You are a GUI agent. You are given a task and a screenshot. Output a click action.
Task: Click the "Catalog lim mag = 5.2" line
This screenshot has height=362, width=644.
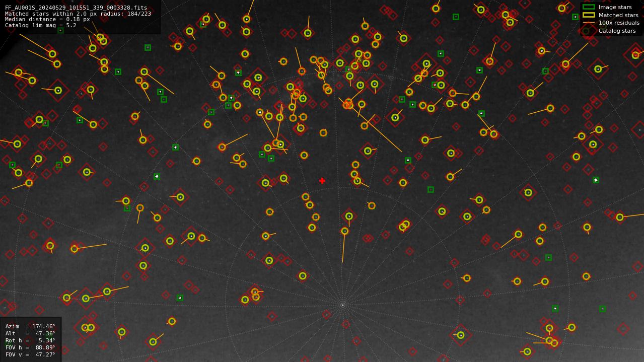coord(41,25)
